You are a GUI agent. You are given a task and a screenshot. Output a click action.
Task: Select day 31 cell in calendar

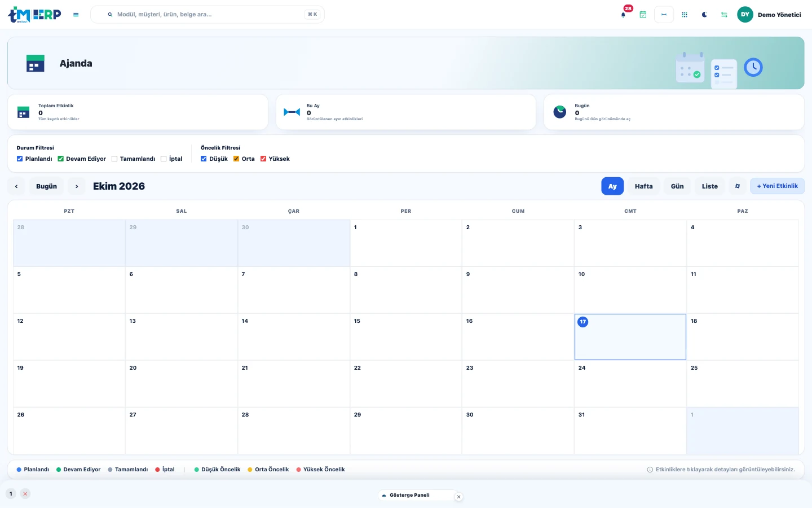click(x=630, y=431)
